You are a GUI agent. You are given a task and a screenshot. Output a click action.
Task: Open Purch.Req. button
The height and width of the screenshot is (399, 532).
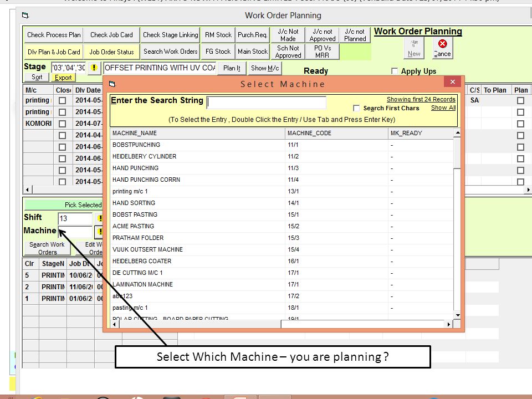(253, 35)
